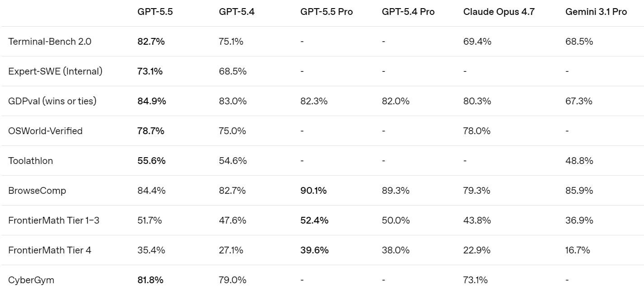Click the GDPval (wins or ties) label
Image resolution: width=644 pixels, height=290 pixels.
pos(52,101)
